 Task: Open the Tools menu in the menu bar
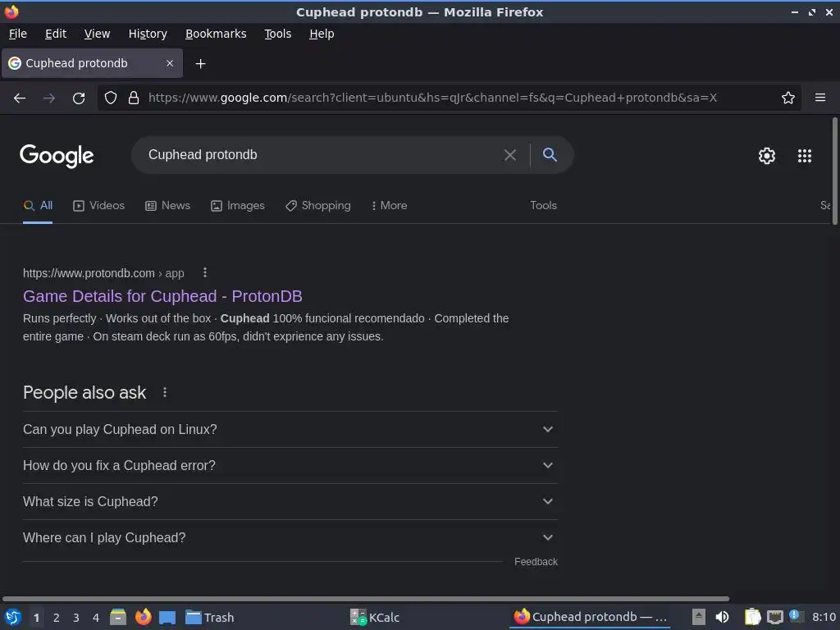277,34
